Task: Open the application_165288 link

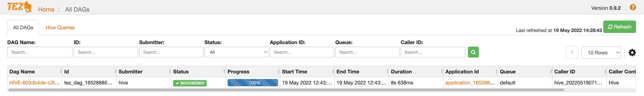Action: pyautogui.click(x=470, y=83)
